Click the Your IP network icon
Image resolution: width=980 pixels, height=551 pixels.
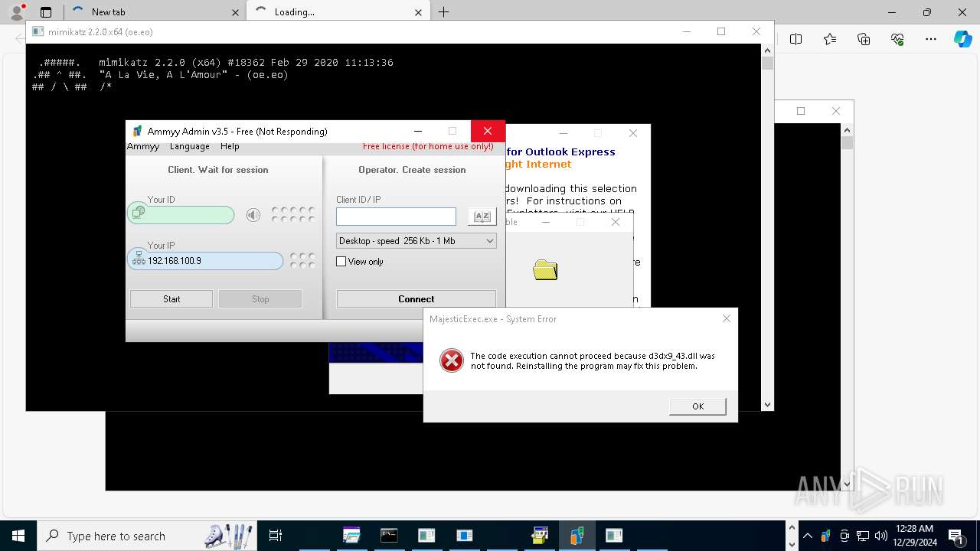pyautogui.click(x=138, y=259)
